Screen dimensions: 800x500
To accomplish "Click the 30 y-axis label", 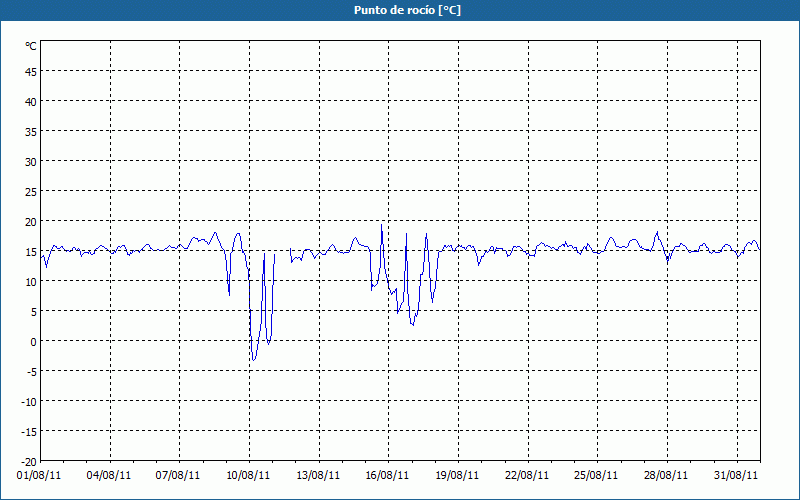I will tap(31, 162).
